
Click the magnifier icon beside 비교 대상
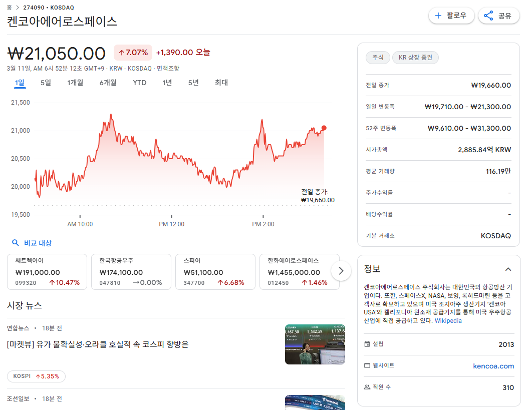(x=15, y=243)
